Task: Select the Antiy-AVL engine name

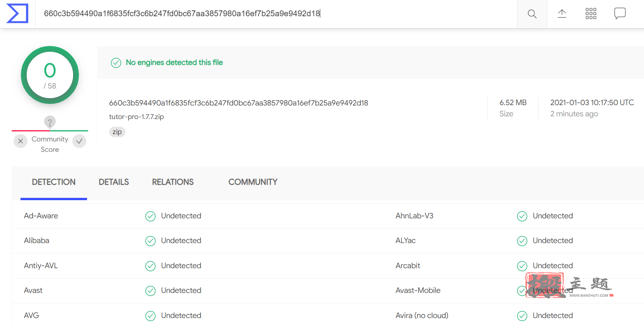Action: point(41,265)
